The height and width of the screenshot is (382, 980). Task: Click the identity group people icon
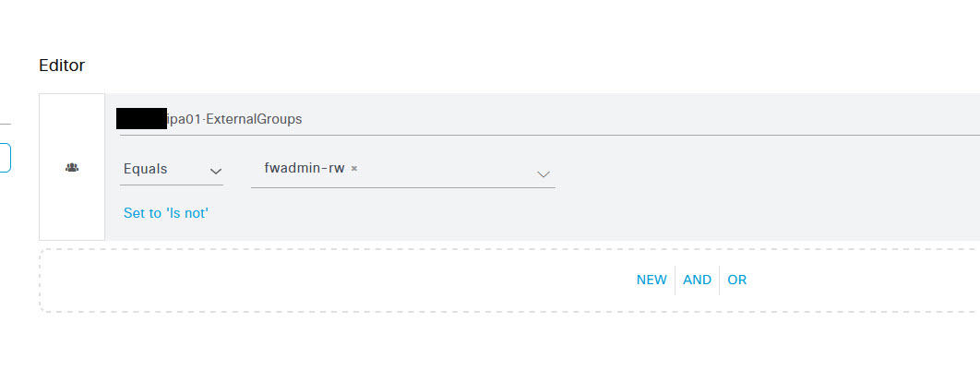click(x=72, y=168)
